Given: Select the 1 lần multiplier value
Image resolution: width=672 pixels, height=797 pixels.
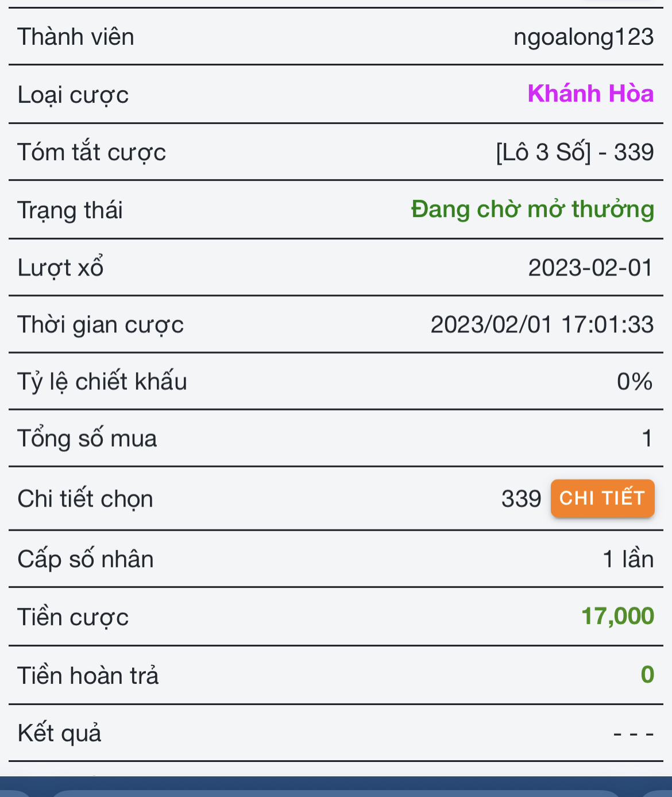Looking at the screenshot, I should tap(628, 559).
